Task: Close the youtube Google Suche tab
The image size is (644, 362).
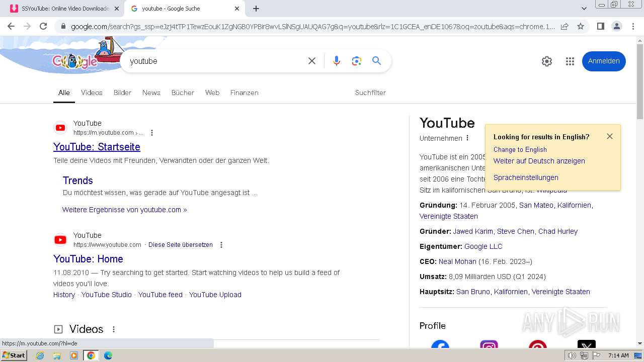Action: (x=237, y=9)
